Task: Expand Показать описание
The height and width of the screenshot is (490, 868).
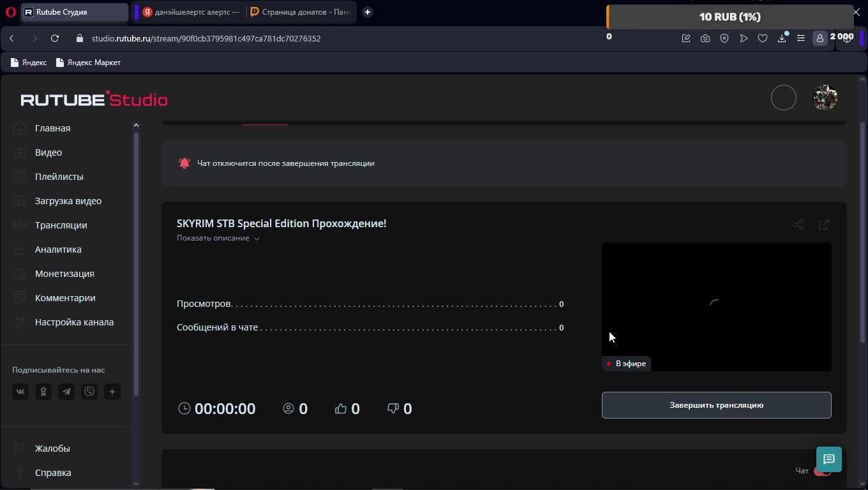Action: pos(218,238)
